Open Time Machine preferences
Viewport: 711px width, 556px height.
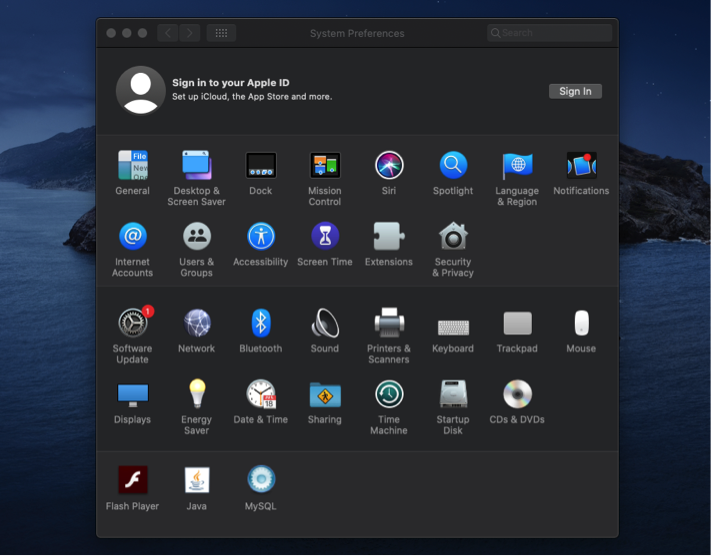[x=389, y=394]
